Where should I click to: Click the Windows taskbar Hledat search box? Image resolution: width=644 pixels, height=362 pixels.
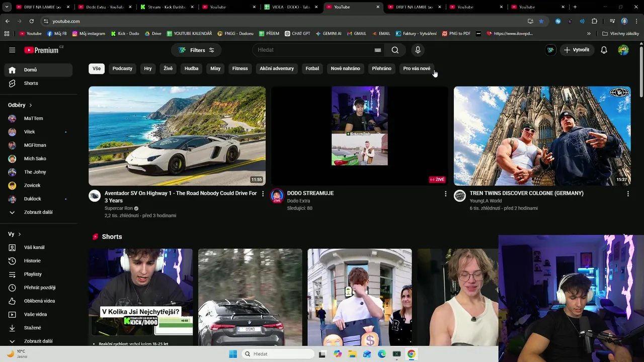(278, 354)
